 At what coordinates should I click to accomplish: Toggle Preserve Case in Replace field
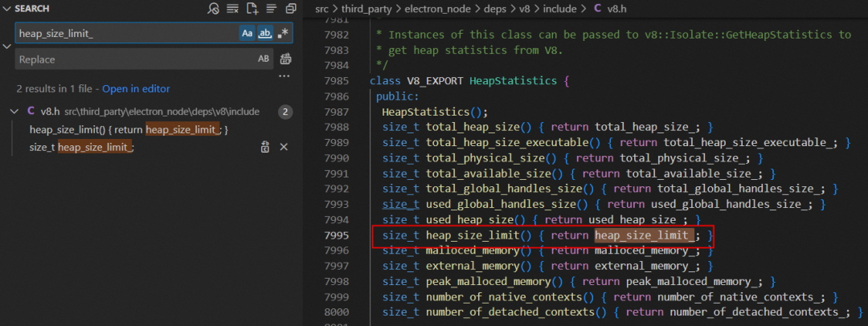tap(264, 59)
